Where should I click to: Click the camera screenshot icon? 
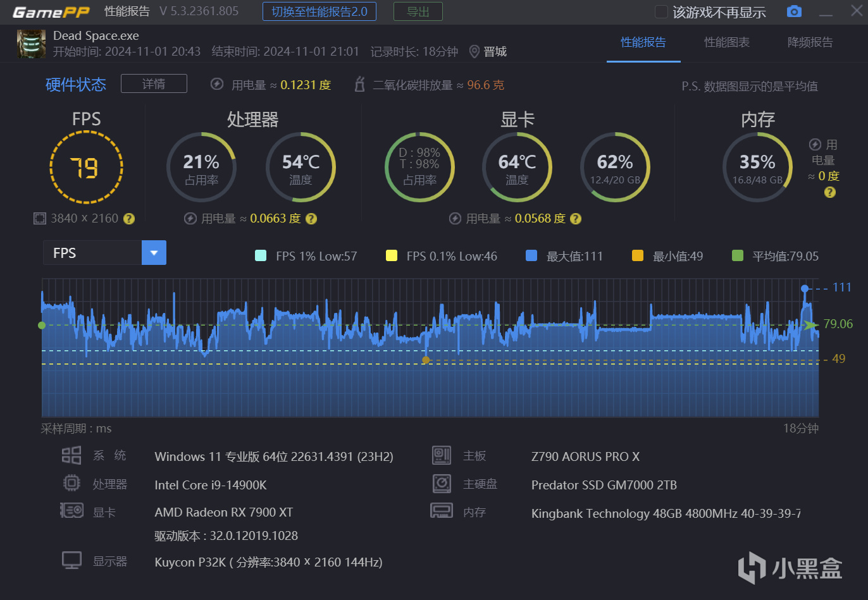point(794,11)
